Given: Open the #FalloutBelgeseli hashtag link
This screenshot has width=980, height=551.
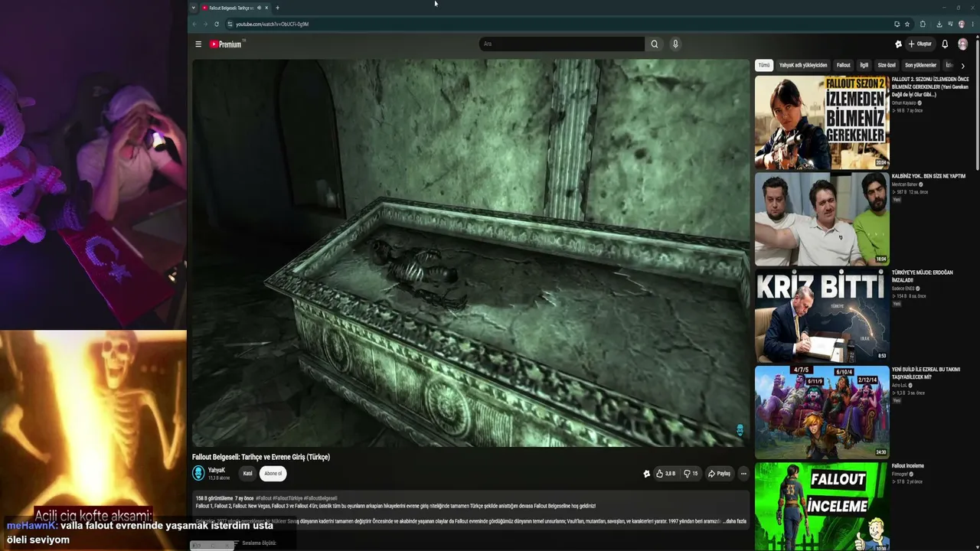Looking at the screenshot, I should coord(320,498).
